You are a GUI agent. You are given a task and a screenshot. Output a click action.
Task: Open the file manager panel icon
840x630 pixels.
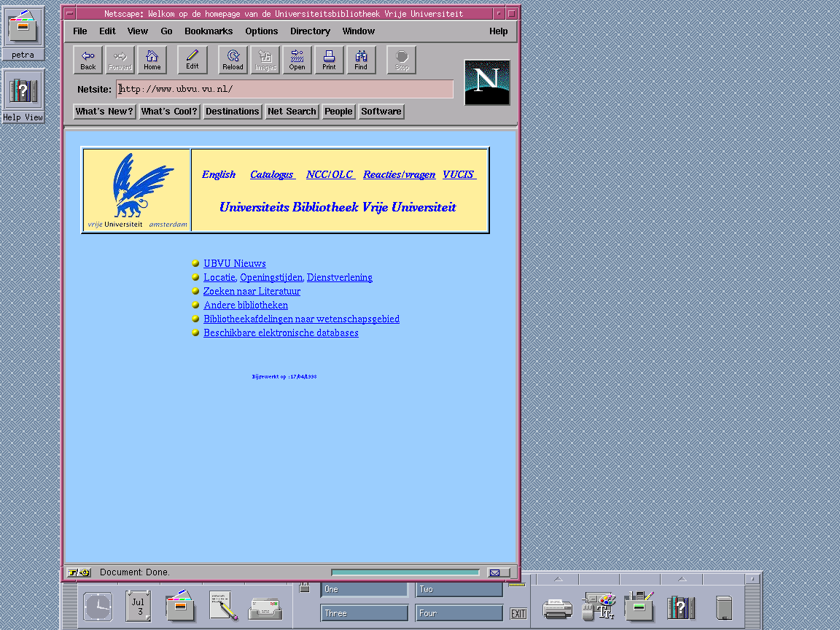point(180,606)
